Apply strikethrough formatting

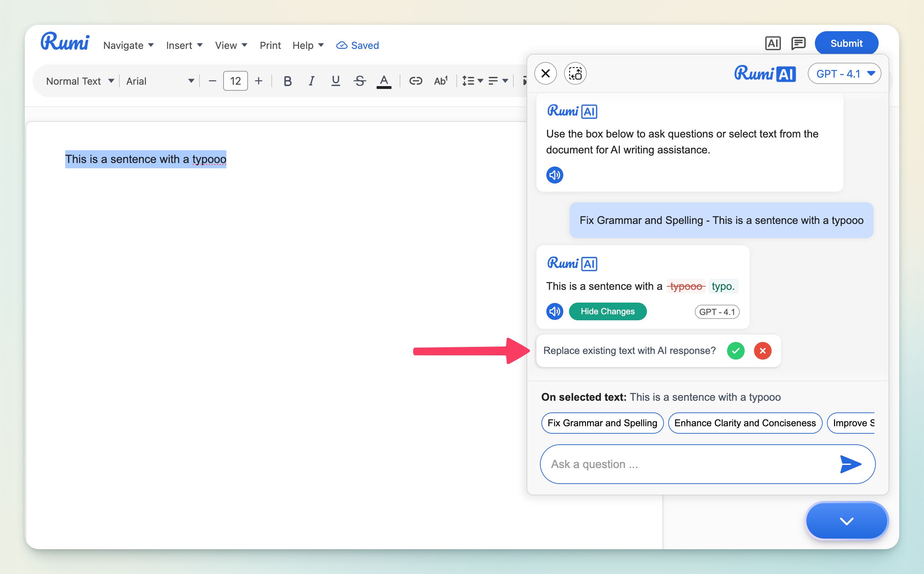coord(360,81)
